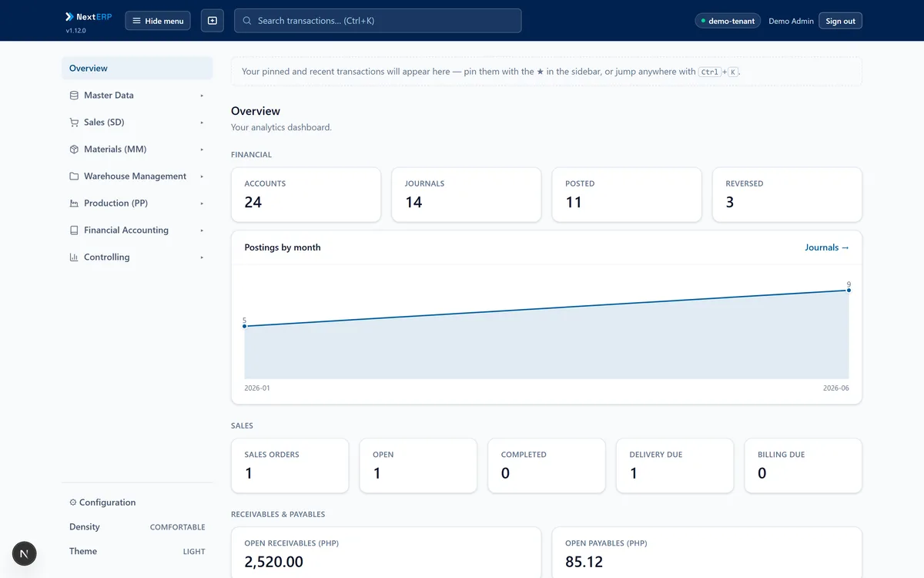
Task: Open Materials (MM) menu item
Action: point(137,150)
